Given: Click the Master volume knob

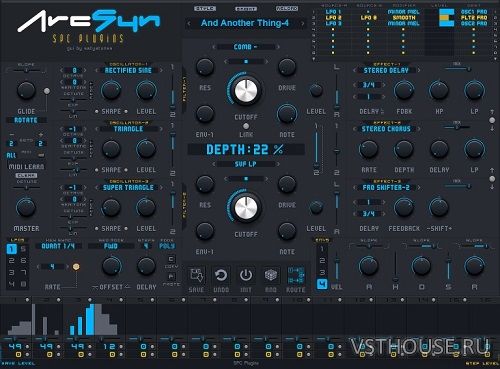Looking at the screenshot, I should pyautogui.click(x=26, y=208).
